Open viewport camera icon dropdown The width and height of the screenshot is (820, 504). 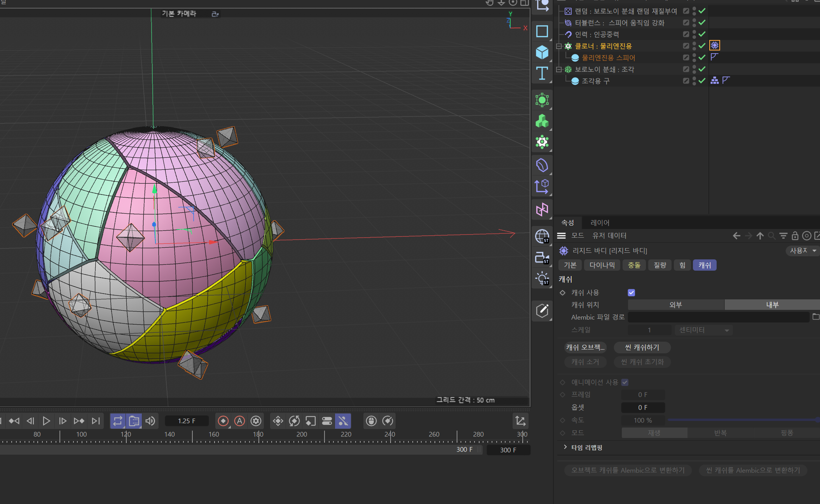[x=215, y=14]
